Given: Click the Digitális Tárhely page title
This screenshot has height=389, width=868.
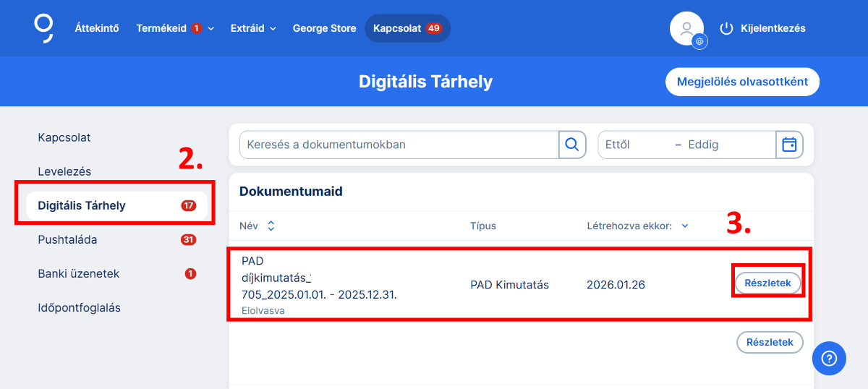Looking at the screenshot, I should pyautogui.click(x=425, y=82).
